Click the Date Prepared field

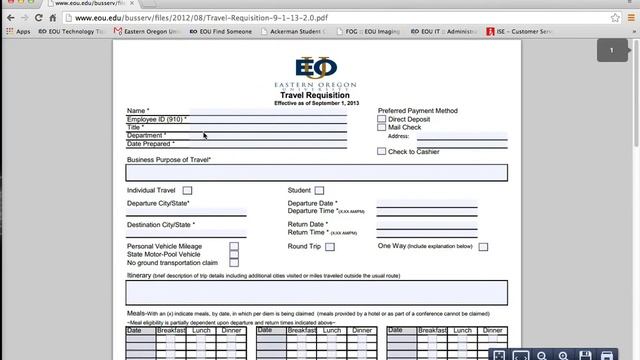click(x=268, y=144)
